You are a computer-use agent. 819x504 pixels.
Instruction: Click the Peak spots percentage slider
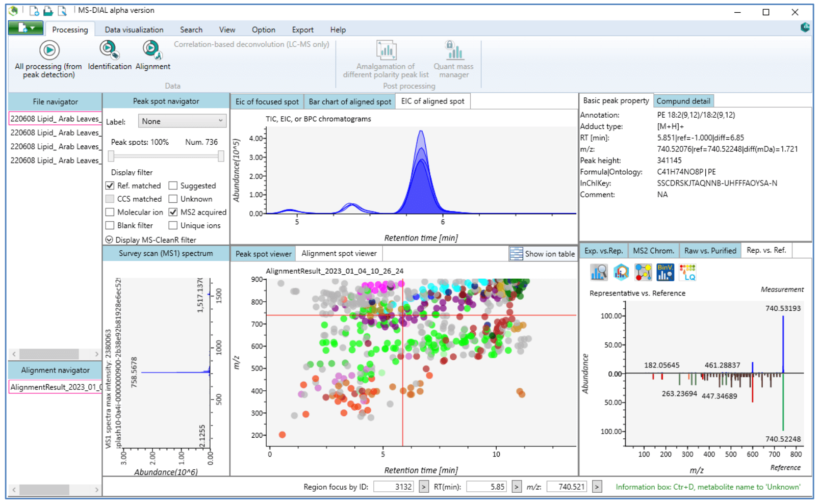click(166, 156)
